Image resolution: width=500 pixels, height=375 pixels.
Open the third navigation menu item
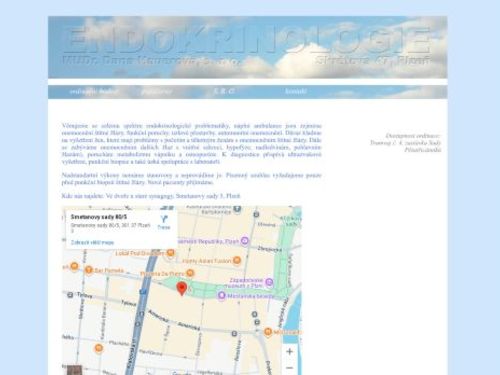224,91
